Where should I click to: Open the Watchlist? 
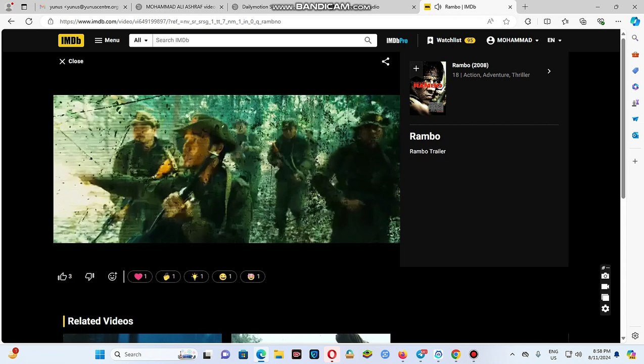[x=451, y=40]
